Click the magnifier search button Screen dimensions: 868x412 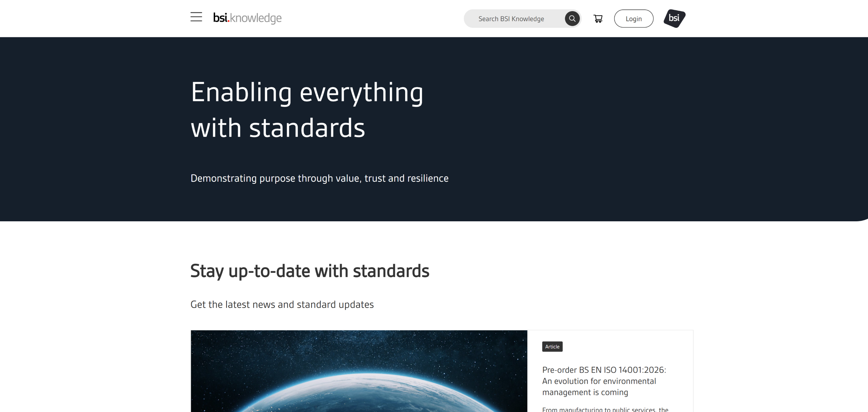[572, 18]
